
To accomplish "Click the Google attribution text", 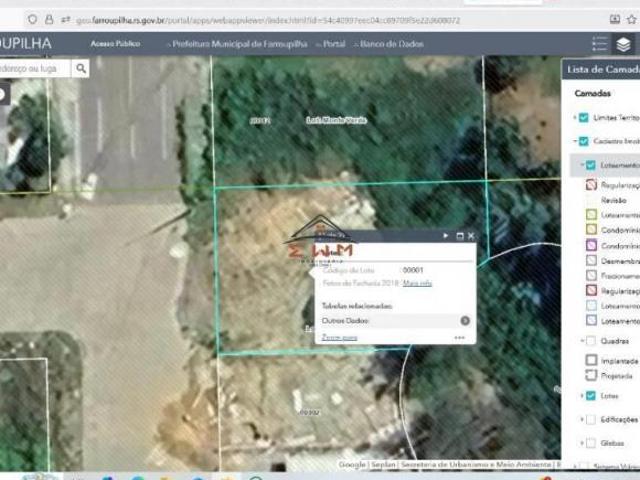I will coord(352,464).
